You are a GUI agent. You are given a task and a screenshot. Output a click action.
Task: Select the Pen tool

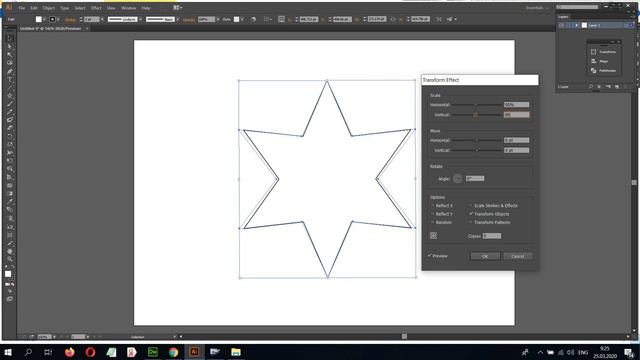pos(10,71)
